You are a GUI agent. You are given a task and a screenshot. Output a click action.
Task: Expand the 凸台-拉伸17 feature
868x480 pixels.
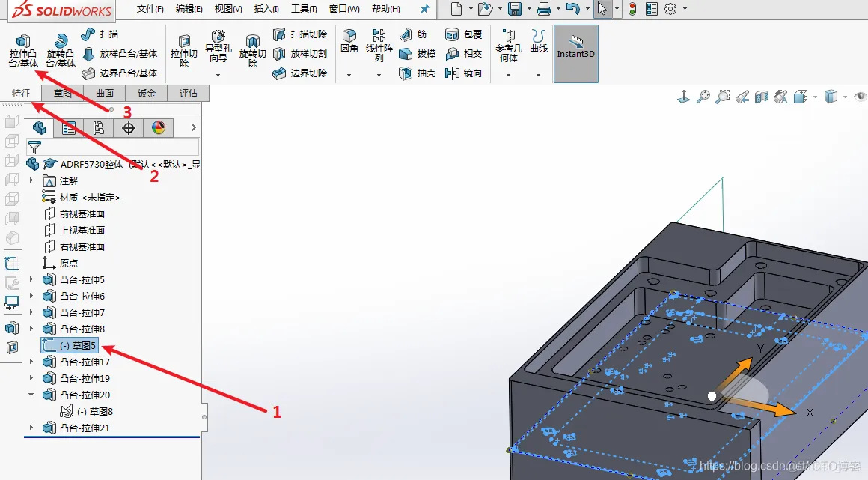31,362
